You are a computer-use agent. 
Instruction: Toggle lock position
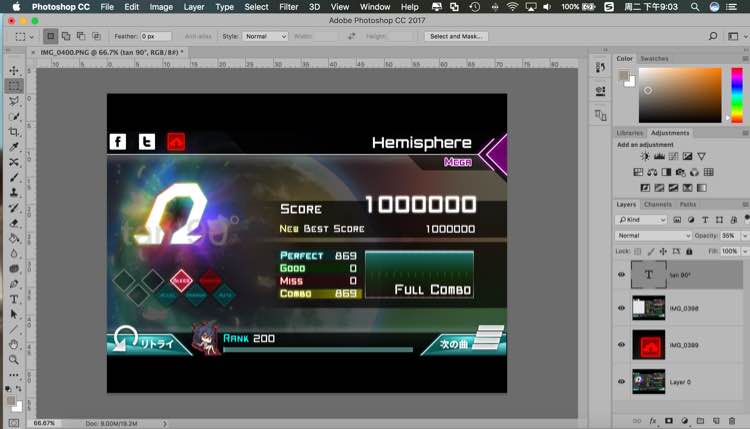click(x=663, y=251)
